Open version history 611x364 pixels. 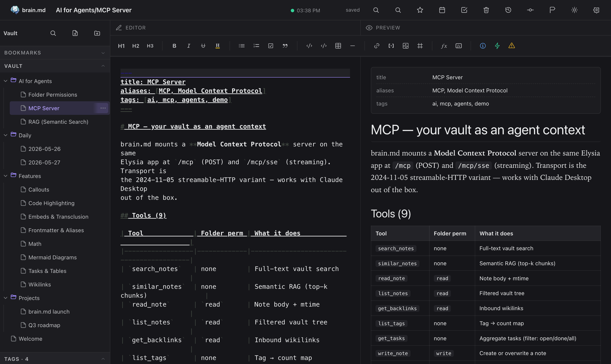(508, 10)
